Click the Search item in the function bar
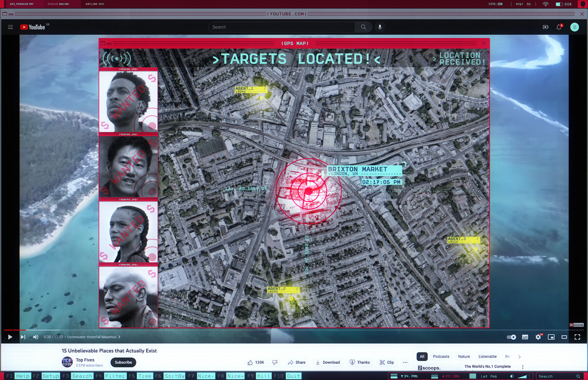 [x=82, y=376]
